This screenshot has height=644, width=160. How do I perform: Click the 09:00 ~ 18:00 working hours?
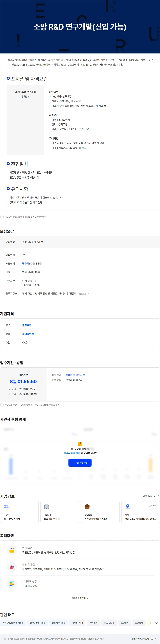(x=32, y=285)
